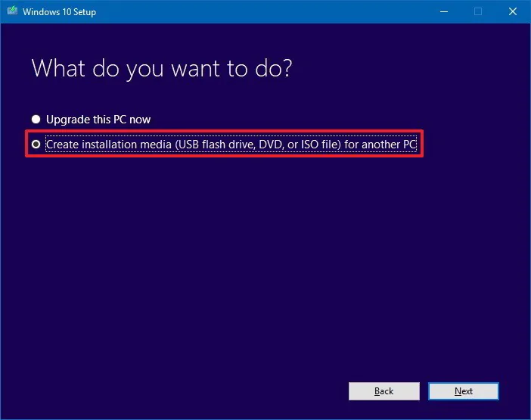Minimize the Windows 10 Setup window
This screenshot has width=531, height=420.
click(x=444, y=11)
